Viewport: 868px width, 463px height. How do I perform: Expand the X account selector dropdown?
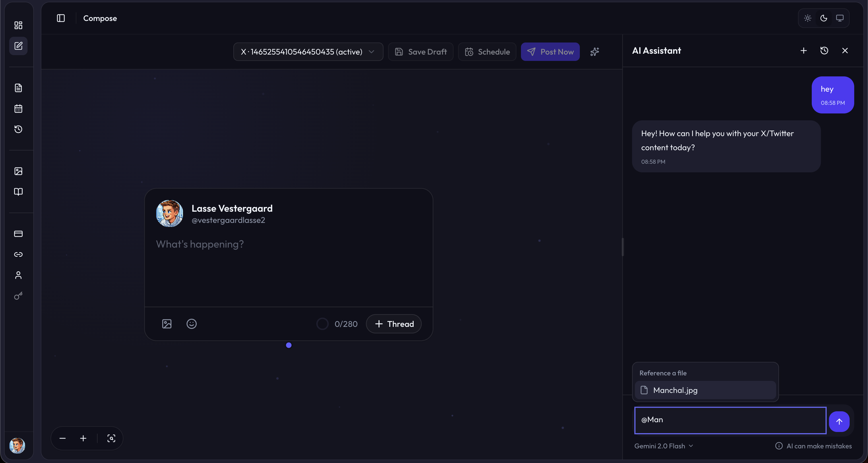[308, 52]
